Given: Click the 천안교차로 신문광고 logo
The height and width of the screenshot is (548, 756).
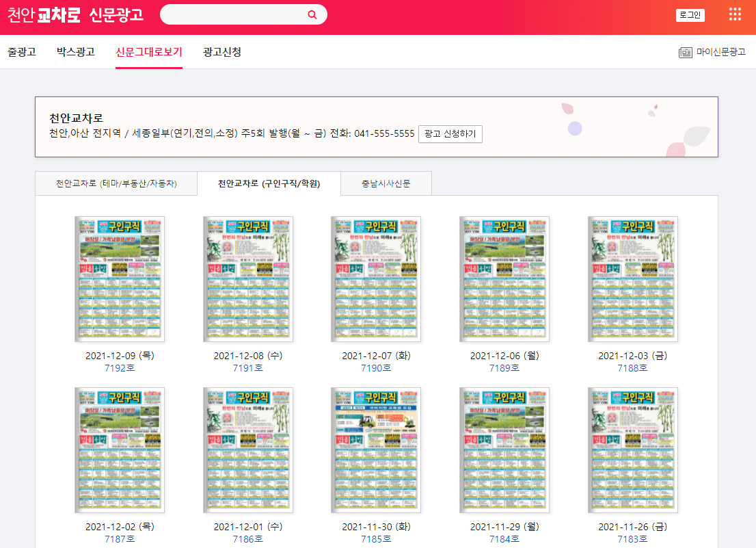Looking at the screenshot, I should (x=75, y=15).
